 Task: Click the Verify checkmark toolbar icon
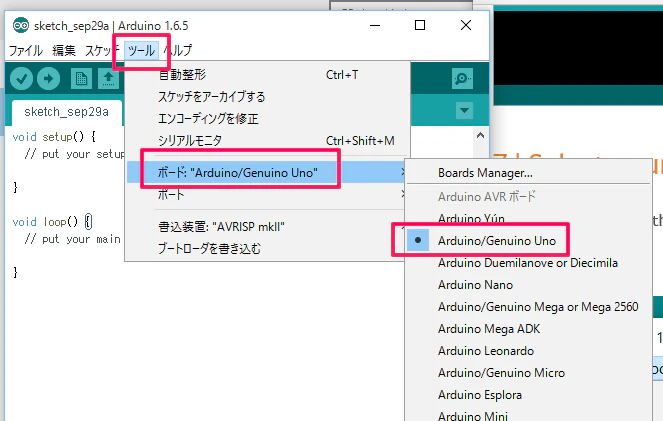pyautogui.click(x=22, y=79)
